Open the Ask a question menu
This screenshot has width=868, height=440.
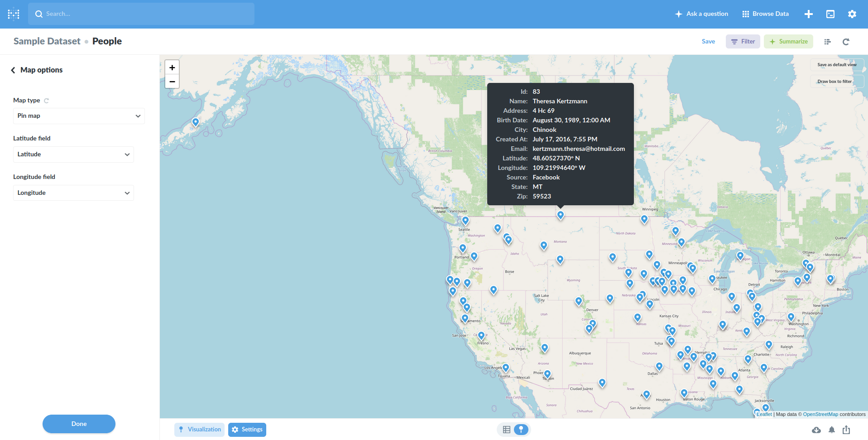[x=701, y=14]
